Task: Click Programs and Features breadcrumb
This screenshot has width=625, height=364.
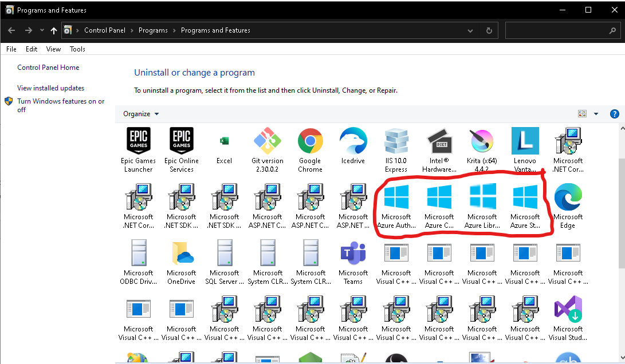Action: 215,30
